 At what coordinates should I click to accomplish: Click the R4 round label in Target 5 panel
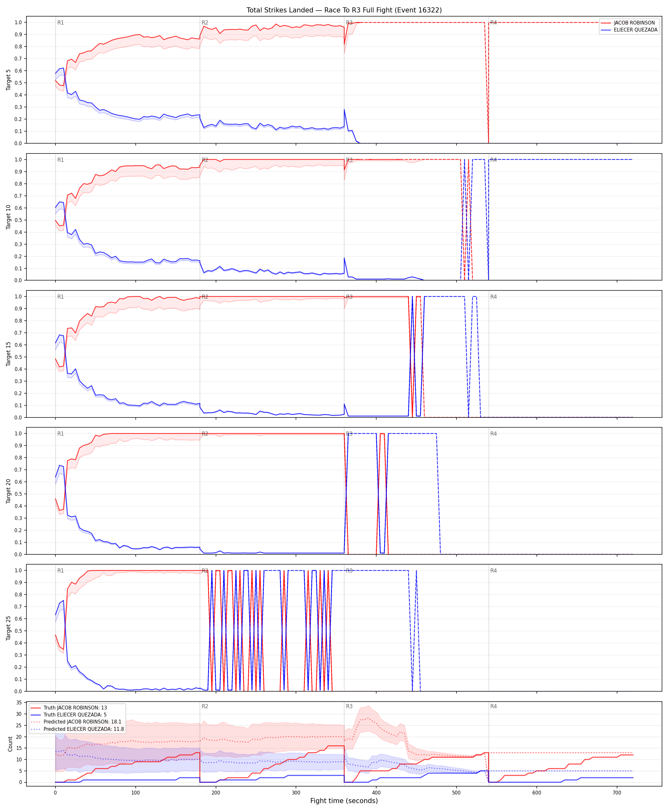[x=494, y=23]
